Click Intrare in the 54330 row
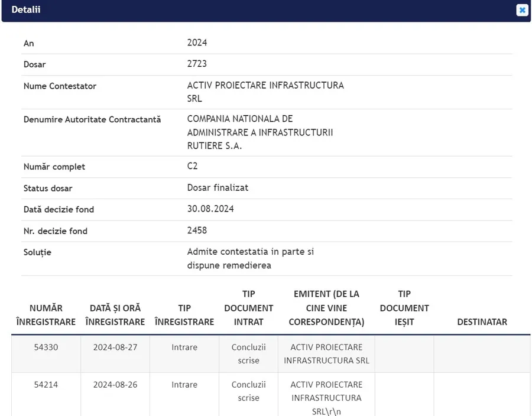The width and height of the screenshot is (532, 416). (x=184, y=347)
